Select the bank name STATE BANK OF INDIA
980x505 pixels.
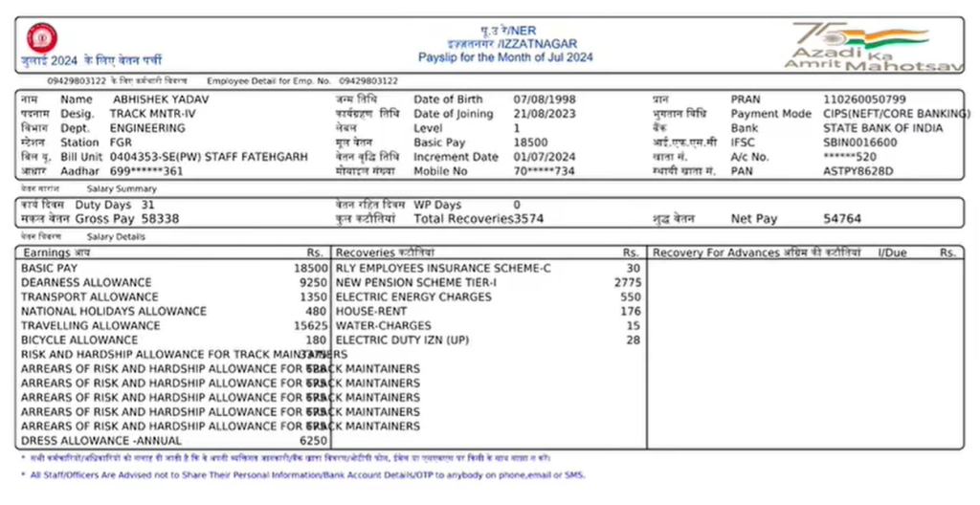coord(883,128)
